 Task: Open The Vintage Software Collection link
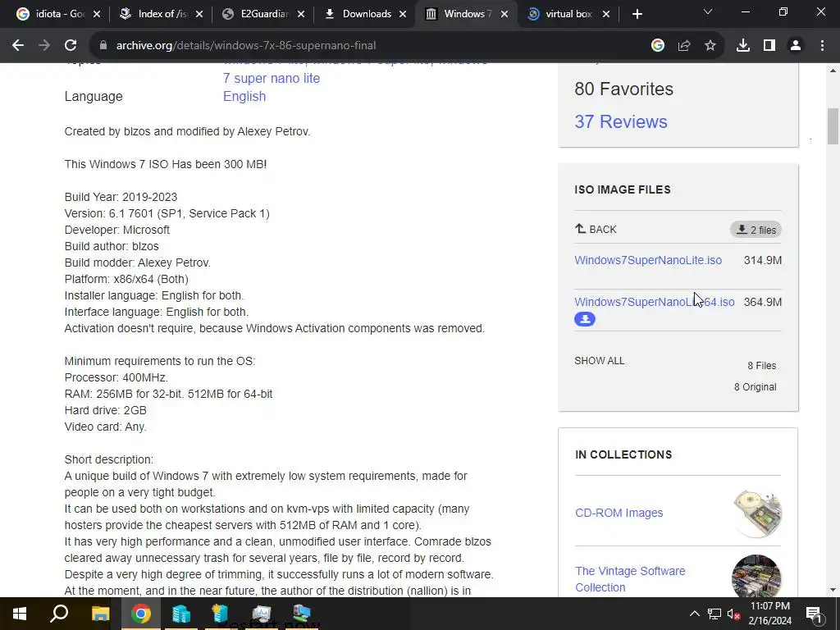pyautogui.click(x=630, y=579)
